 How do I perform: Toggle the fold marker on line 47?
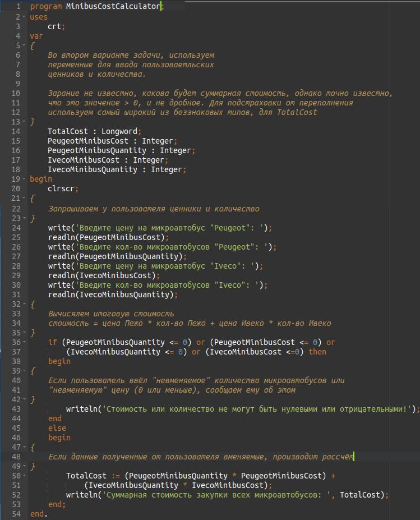point(24,447)
